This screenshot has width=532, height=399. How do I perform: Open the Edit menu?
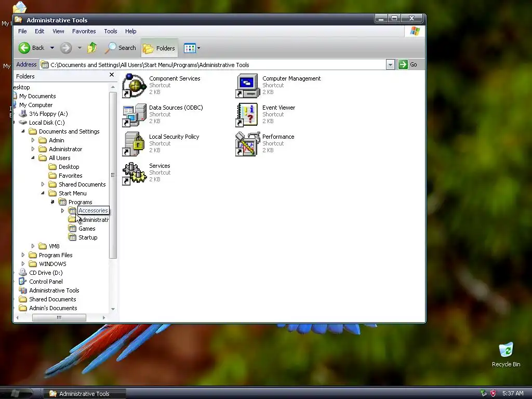pos(39,31)
